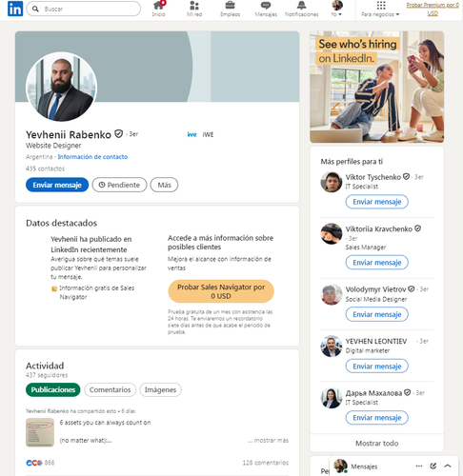The height and width of the screenshot is (476, 463).
Task: Open Información de contacto link
Action: [92, 157]
